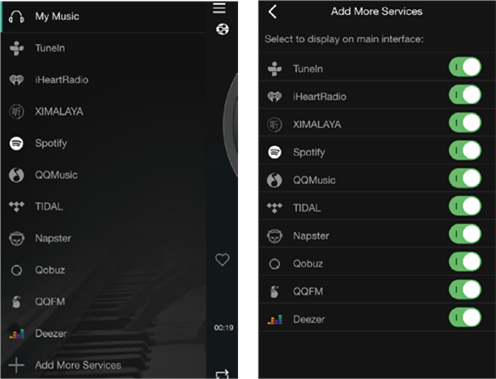Switch off QQMusic toggle

tap(465, 178)
